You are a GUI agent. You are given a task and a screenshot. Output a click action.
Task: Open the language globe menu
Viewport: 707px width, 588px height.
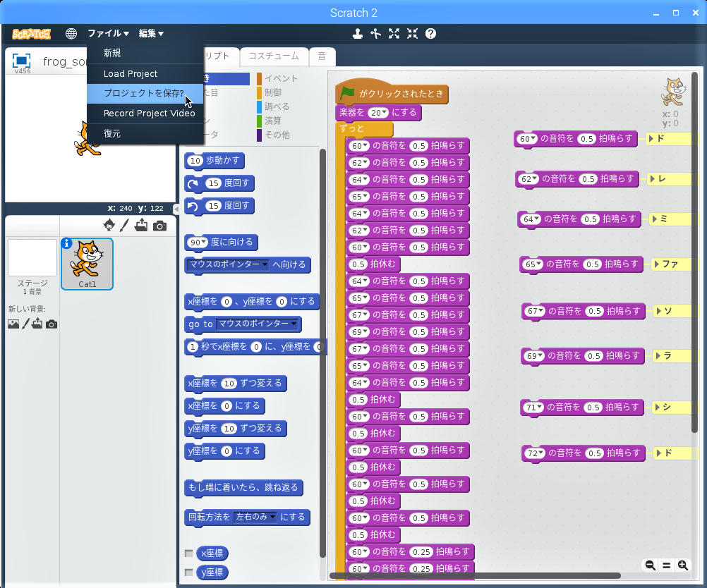click(71, 34)
